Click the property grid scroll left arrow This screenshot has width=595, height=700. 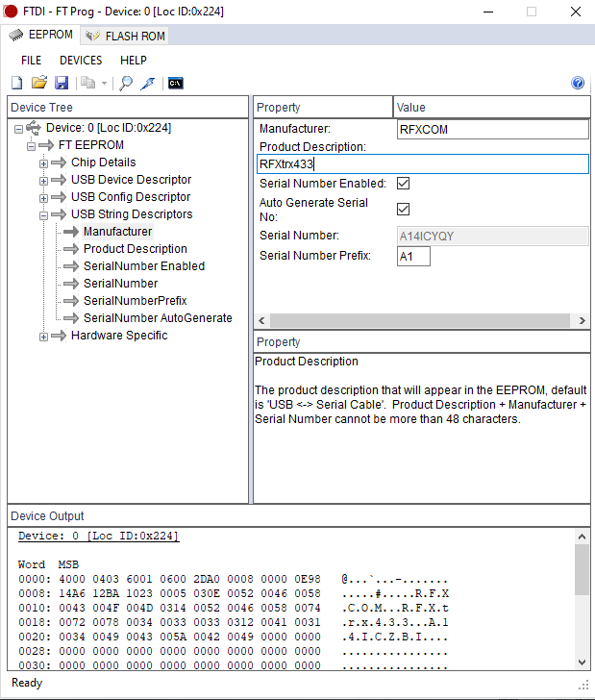262,320
